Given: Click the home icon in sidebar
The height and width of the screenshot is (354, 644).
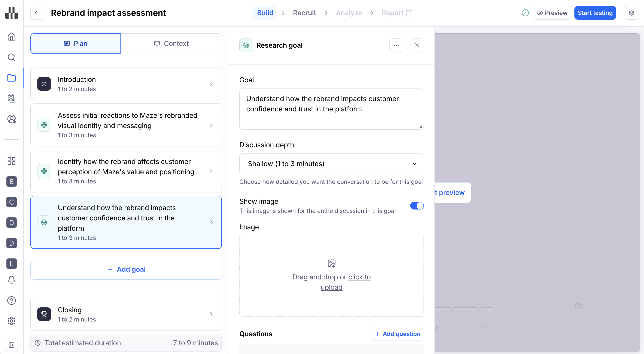Looking at the screenshot, I should (x=12, y=37).
